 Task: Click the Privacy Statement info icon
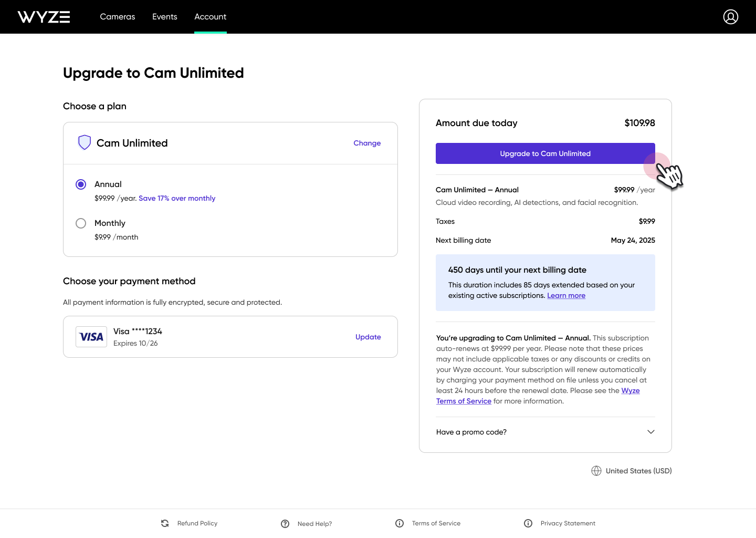528,523
